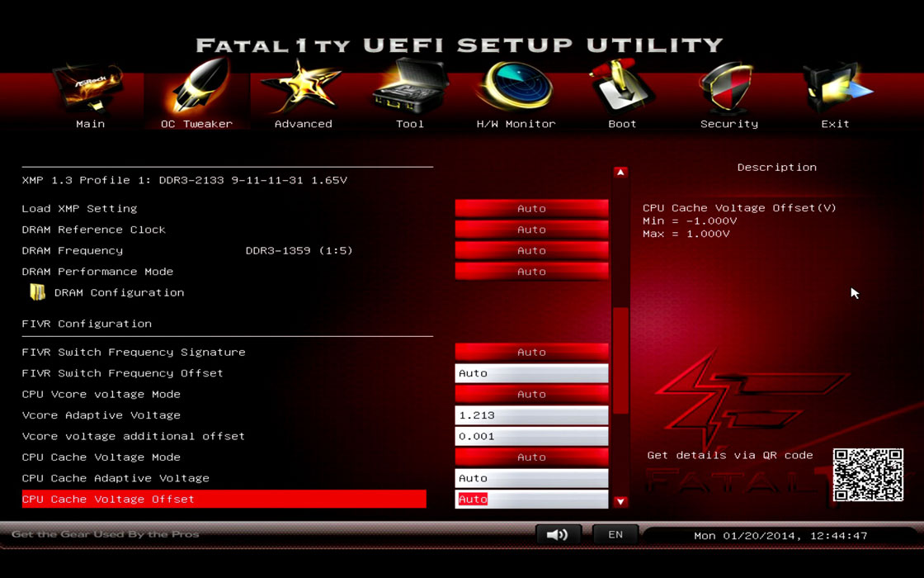The image size is (924, 578).
Task: Open the DRAM Configuration folder
Action: point(119,292)
